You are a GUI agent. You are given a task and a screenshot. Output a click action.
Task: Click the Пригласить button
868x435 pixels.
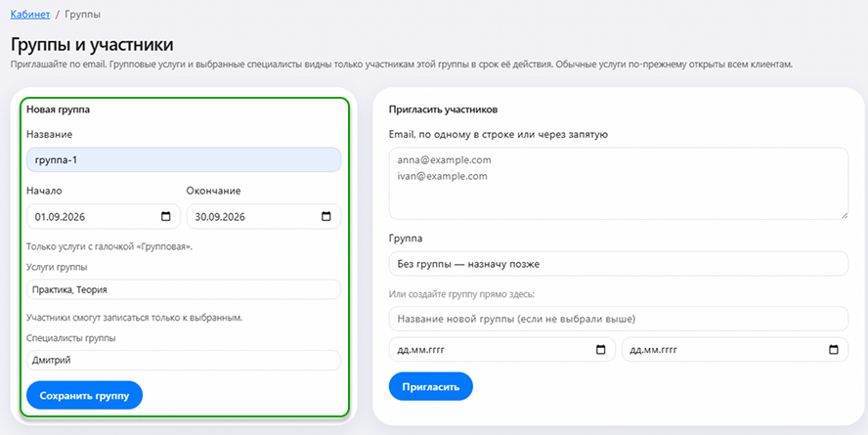[431, 386]
